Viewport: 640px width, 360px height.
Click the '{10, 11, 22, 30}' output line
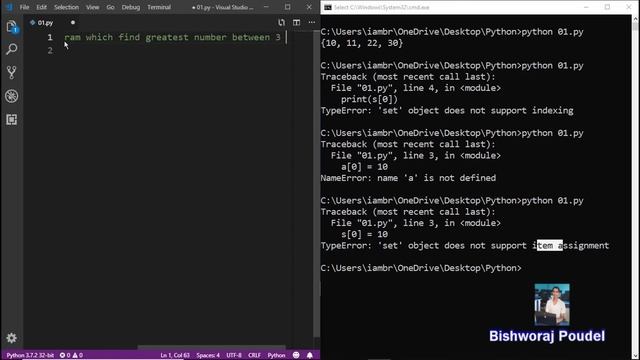point(362,43)
